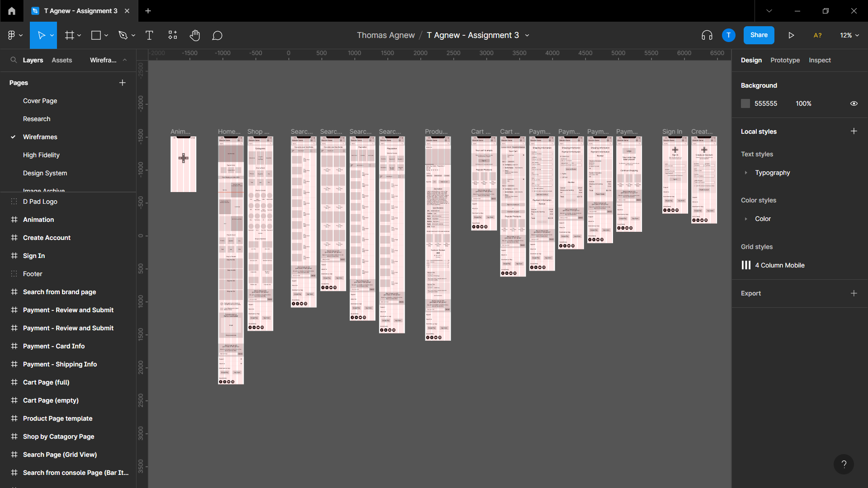Viewport: 868px width, 488px height.
Task: Open missing fonts A? indicator
Action: coord(817,35)
